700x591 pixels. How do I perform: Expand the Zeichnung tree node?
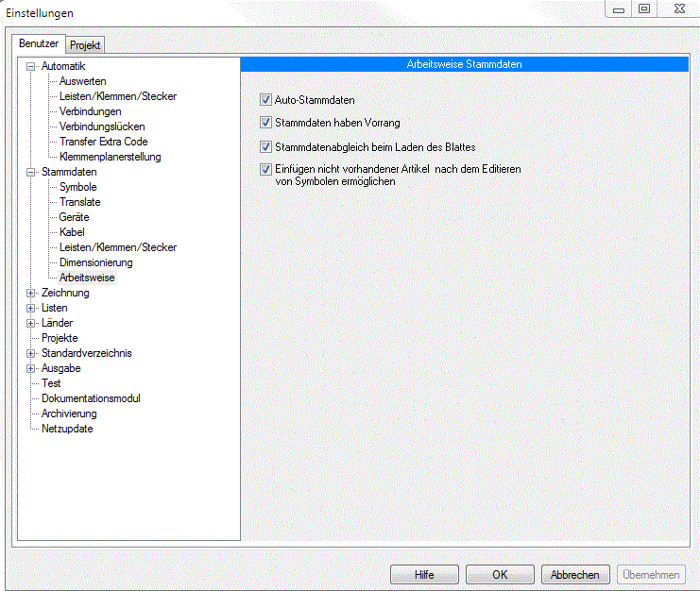[30, 293]
